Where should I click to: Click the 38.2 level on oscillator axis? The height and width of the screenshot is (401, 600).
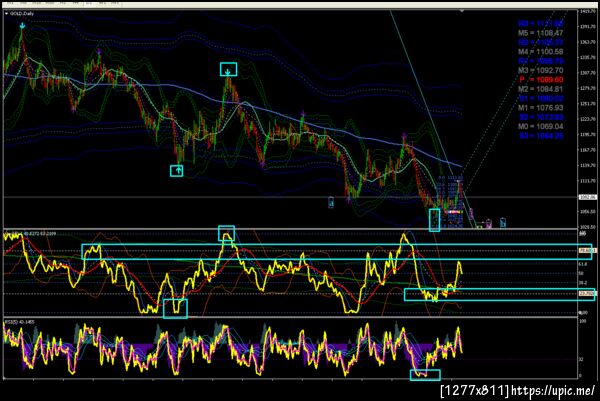coord(583,283)
